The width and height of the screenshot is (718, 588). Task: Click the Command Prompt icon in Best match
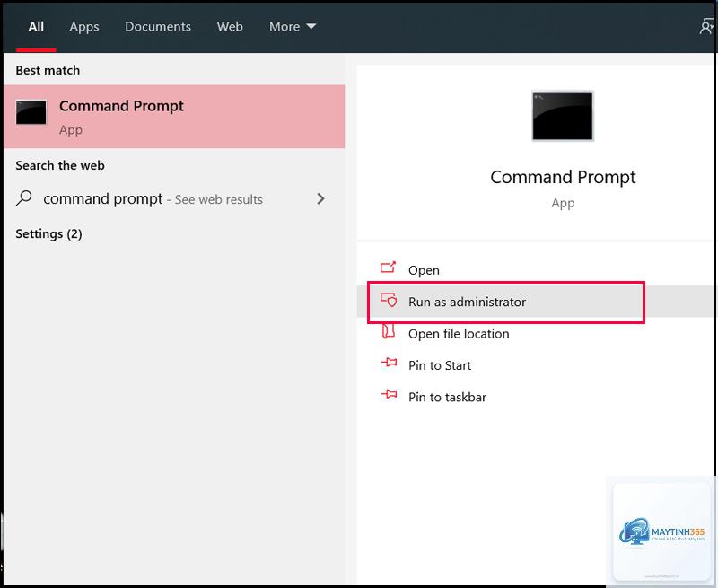click(x=31, y=112)
